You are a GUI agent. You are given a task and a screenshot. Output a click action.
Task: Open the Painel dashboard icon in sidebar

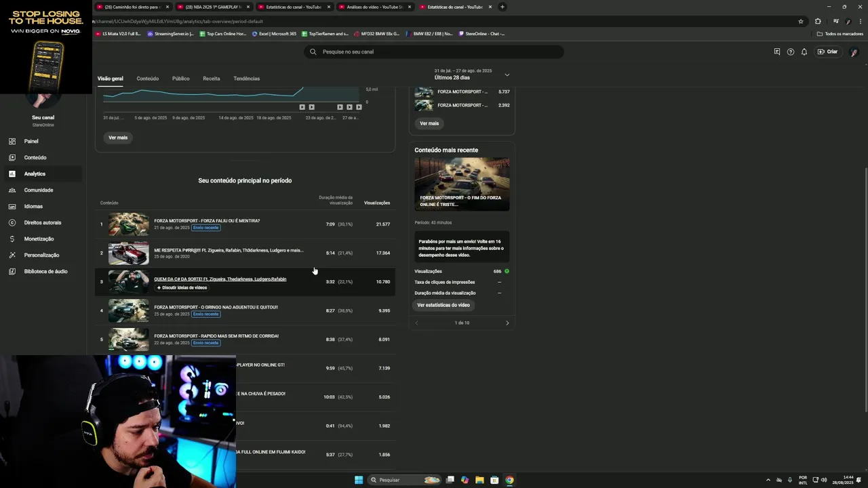(12, 141)
